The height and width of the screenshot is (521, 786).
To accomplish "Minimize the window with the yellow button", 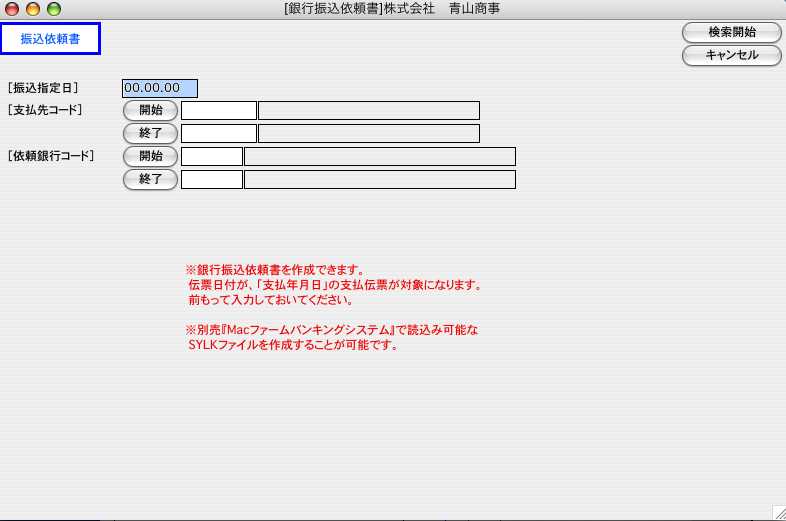I will (33, 9).
